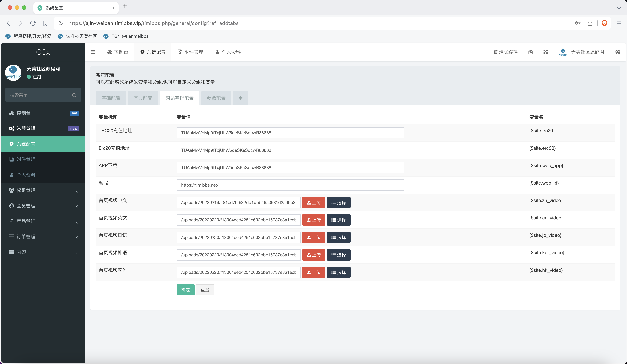Viewport: 627px width, 364px height.
Task: Click the 首页视频中文 path input field
Action: pyautogui.click(x=238, y=203)
